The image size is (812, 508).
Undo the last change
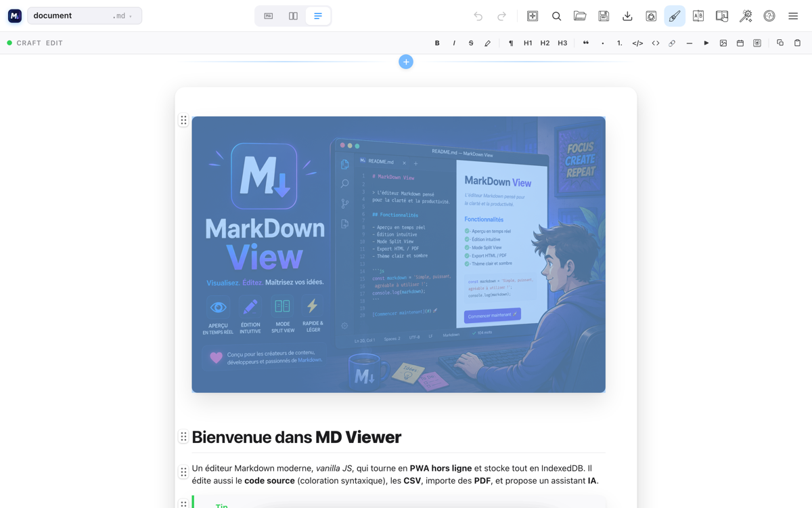coord(478,16)
